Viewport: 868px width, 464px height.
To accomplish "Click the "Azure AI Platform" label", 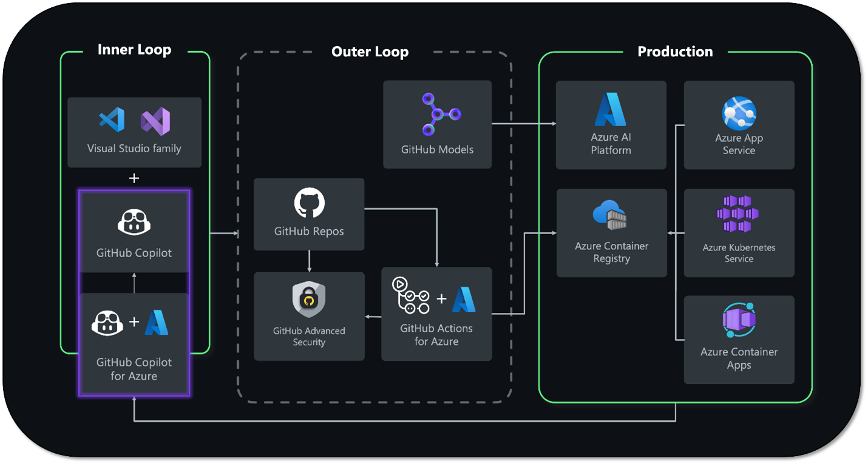I will 611,144.
